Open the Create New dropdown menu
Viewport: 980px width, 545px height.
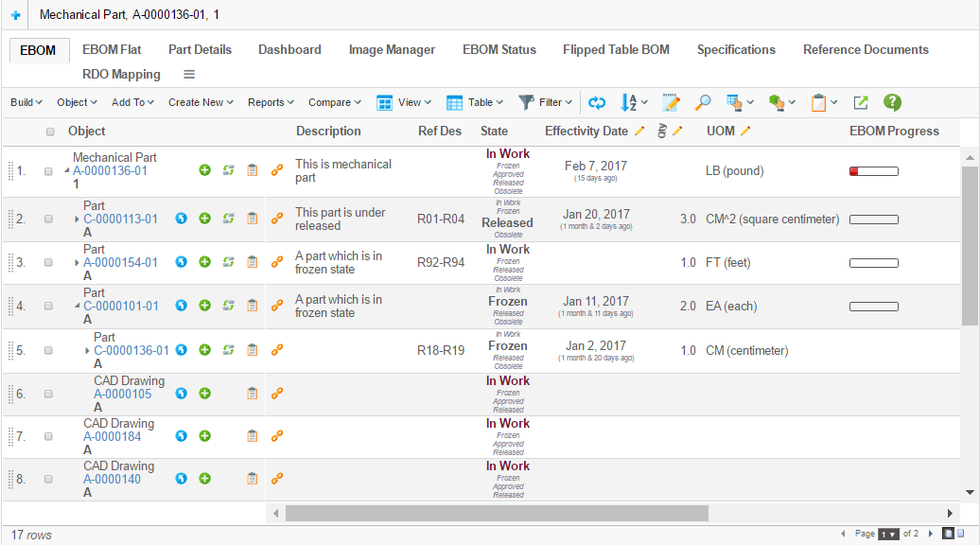click(x=202, y=102)
